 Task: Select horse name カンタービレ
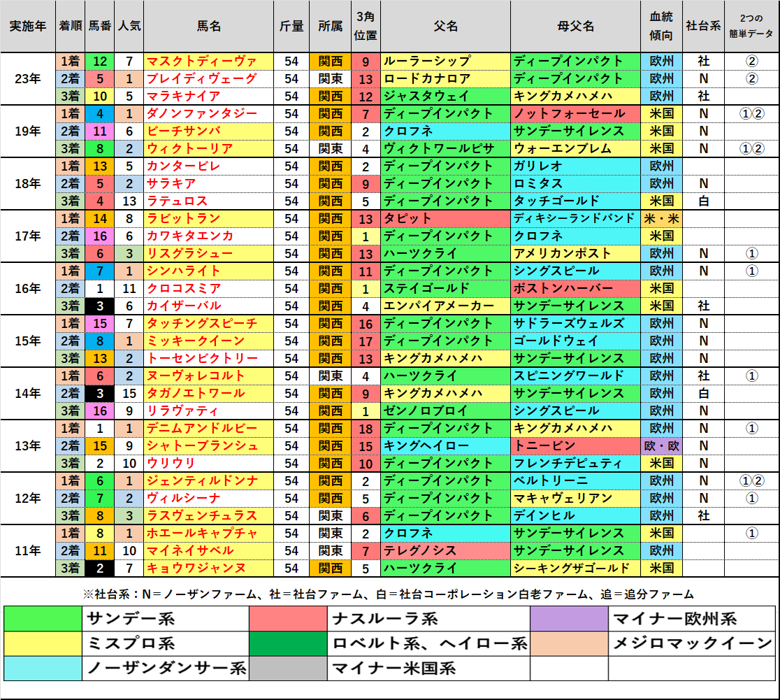click(x=208, y=166)
